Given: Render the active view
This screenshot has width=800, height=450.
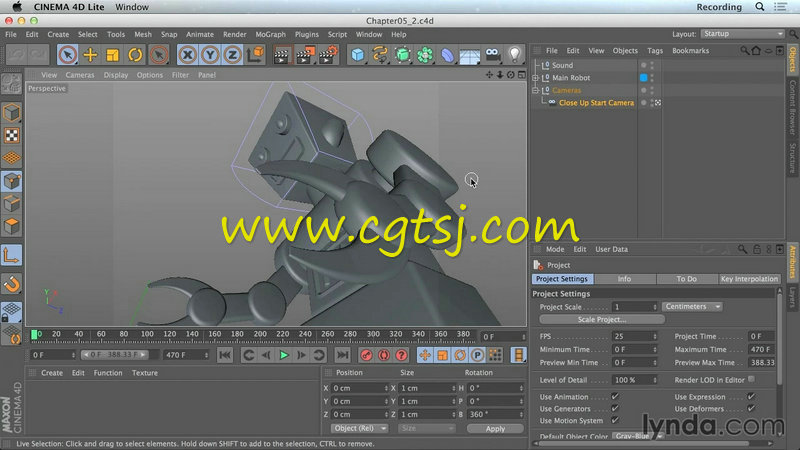Looking at the screenshot, I should coord(281,55).
